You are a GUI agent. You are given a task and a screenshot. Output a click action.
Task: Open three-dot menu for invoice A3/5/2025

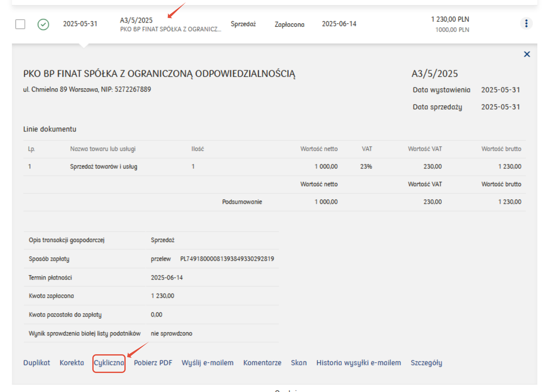[x=526, y=23]
